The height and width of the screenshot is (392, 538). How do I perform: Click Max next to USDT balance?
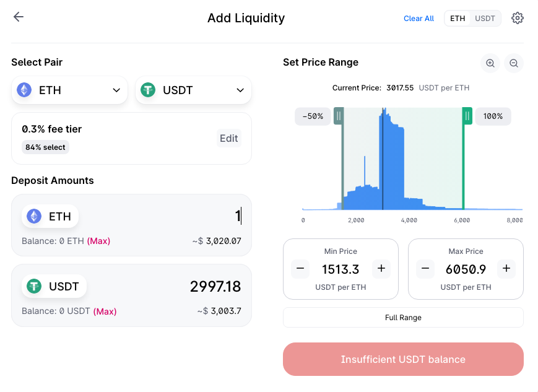(105, 311)
